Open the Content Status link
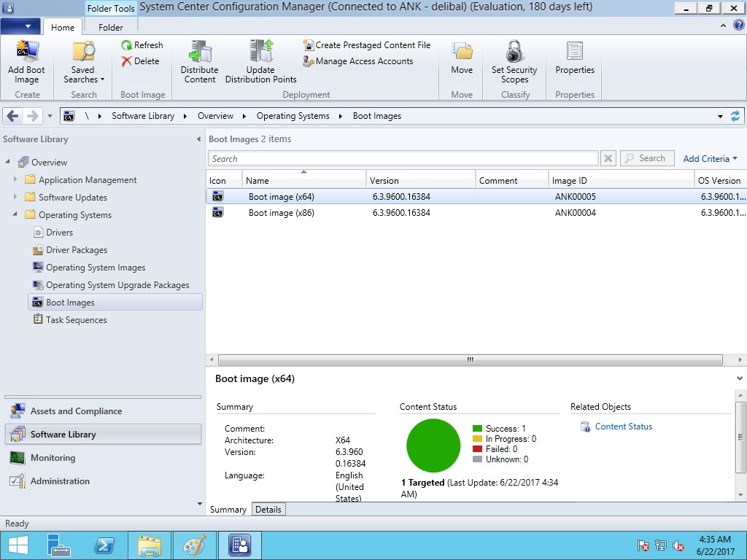This screenshot has width=747, height=560. click(623, 427)
